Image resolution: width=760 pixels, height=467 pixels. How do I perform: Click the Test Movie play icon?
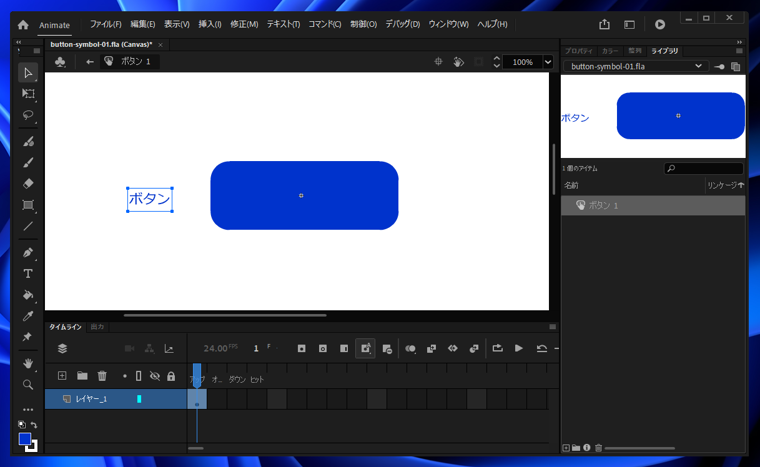click(x=660, y=24)
